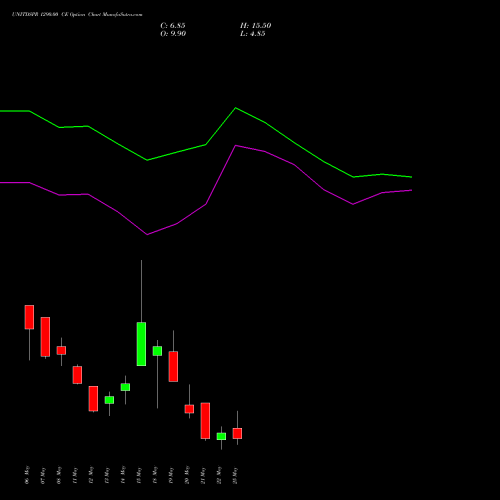The image size is (500, 500).
Task: Click the last red candlestick on the right
Action: 237,433
